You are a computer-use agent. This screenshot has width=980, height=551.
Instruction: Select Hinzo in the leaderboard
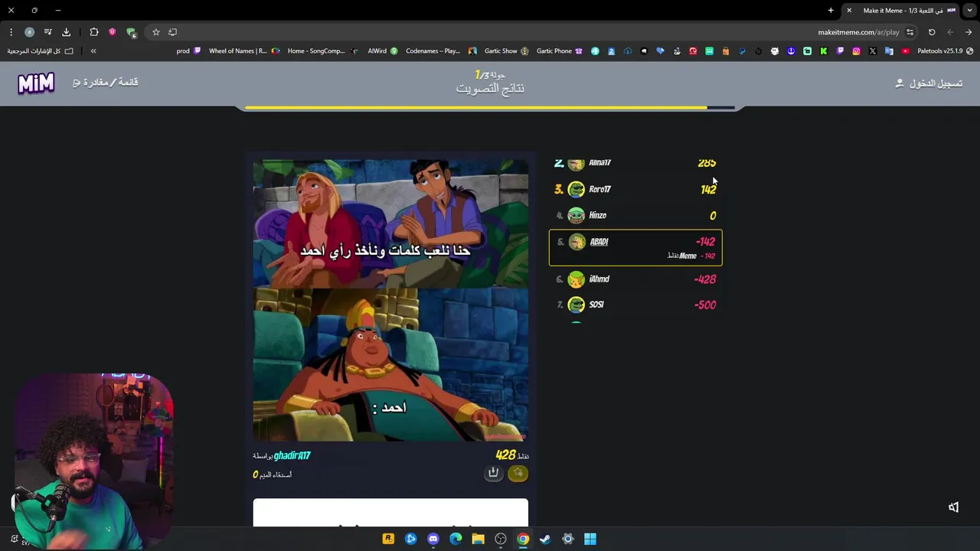click(x=635, y=215)
